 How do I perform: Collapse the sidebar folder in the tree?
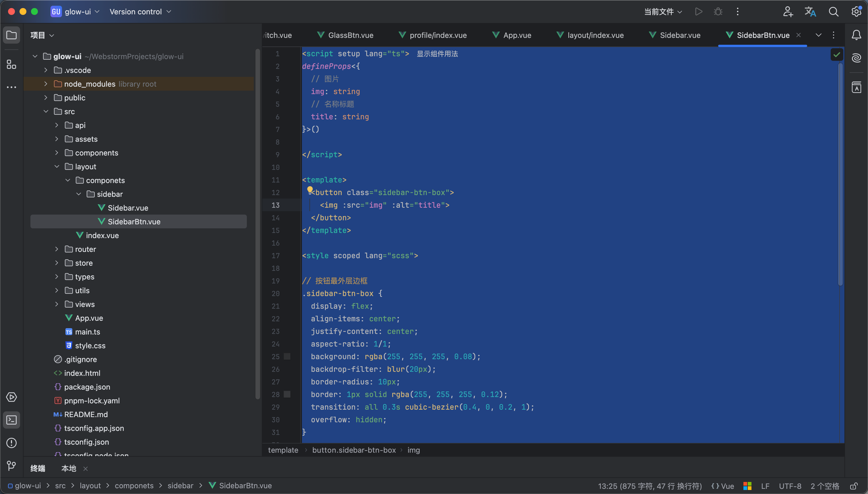point(79,194)
